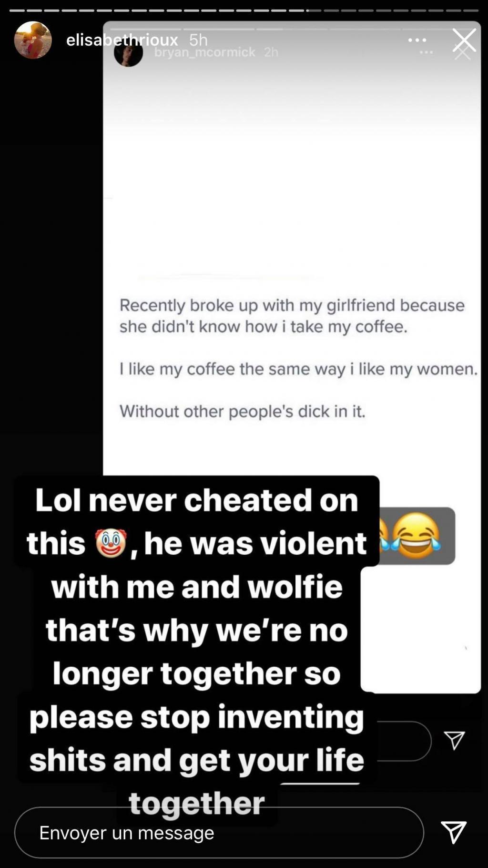Jump to the first story progress segment
The width and height of the screenshot is (488, 868).
pos(17,10)
